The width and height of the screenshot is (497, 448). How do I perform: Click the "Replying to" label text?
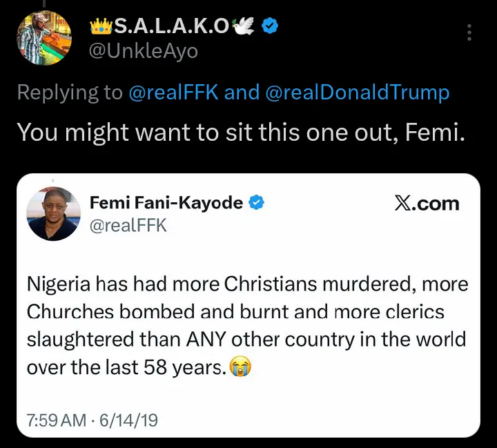(69, 92)
